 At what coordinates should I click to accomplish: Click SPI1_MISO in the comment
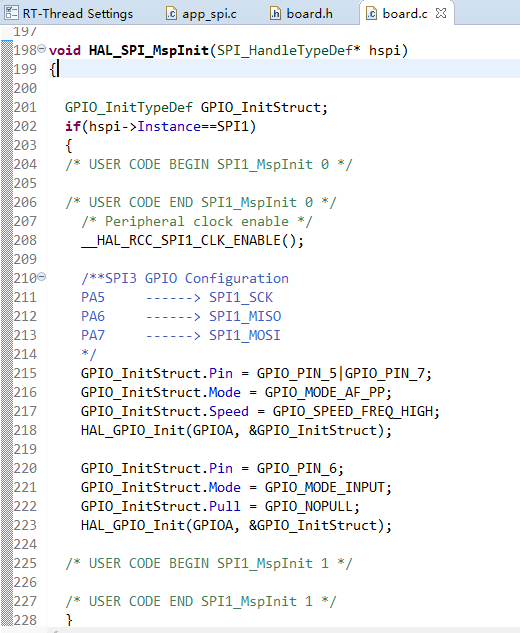[245, 316]
